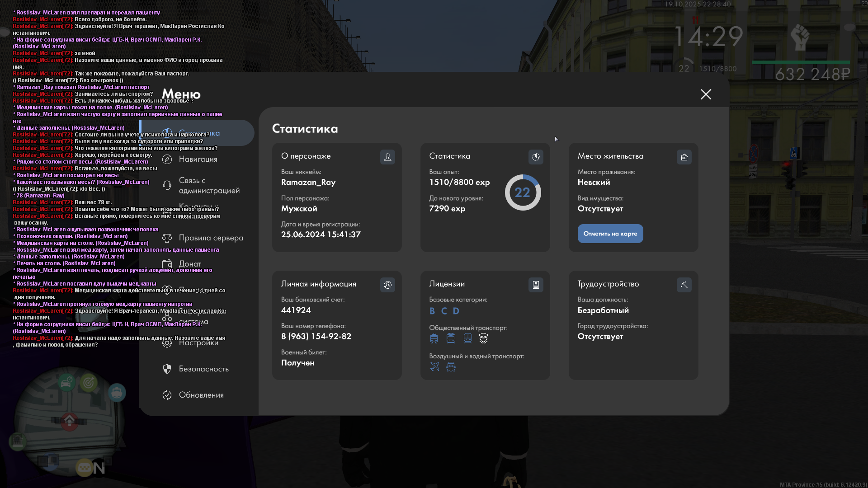Select Донат in the side menu
Viewport: 868px width, 488px height.
pyautogui.click(x=190, y=264)
